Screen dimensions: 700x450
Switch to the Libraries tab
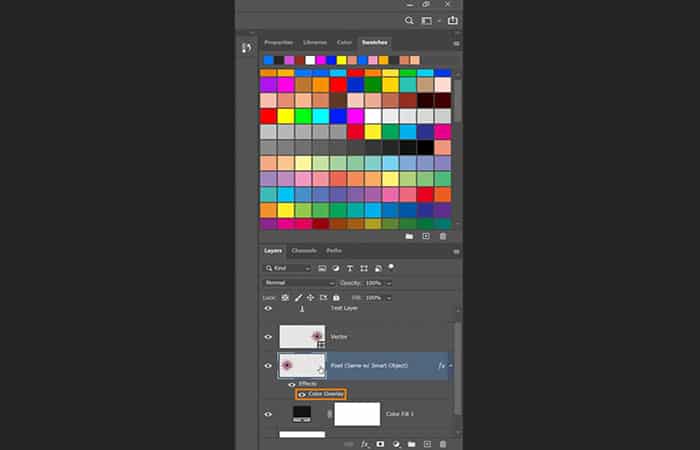(x=315, y=43)
